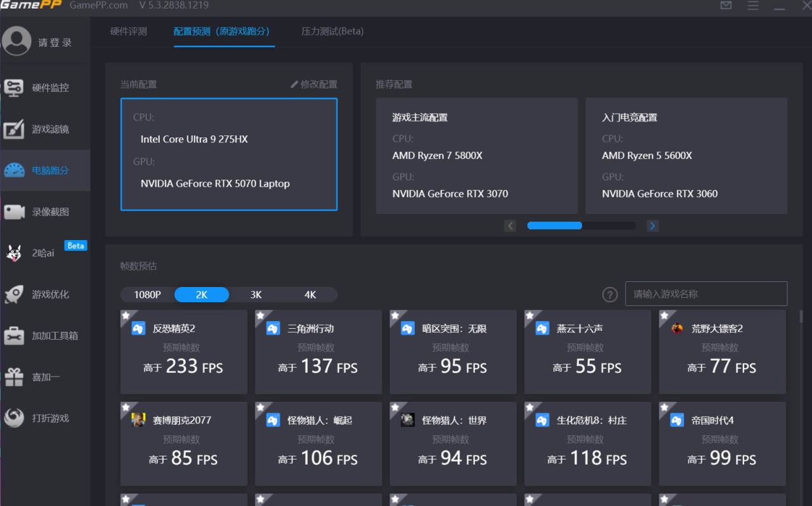Switch to the 硬件评测 tab

[x=128, y=31]
